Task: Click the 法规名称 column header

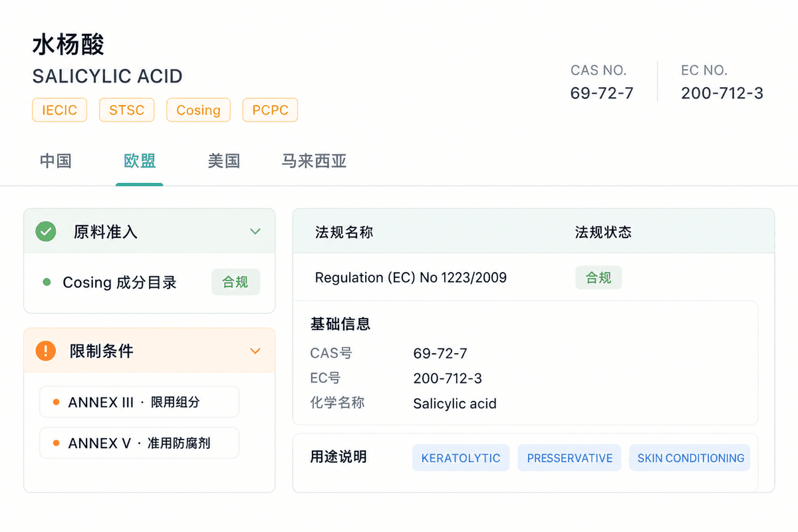Action: point(344,232)
